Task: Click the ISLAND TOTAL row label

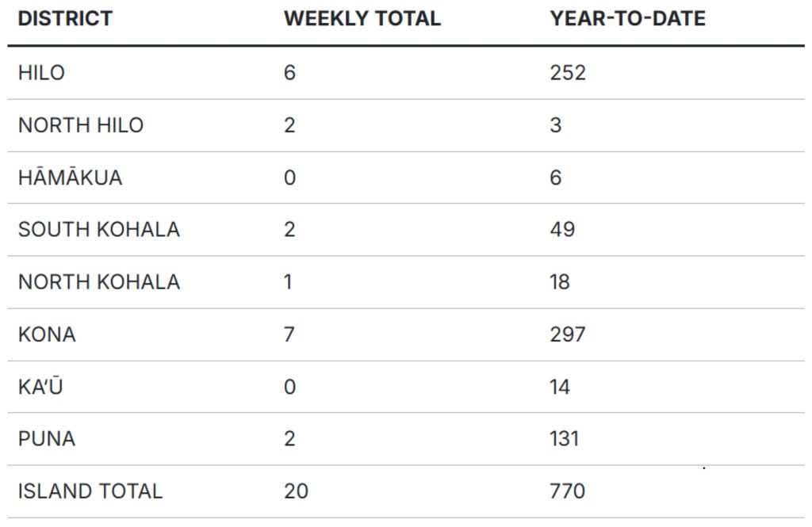Action: tap(90, 491)
